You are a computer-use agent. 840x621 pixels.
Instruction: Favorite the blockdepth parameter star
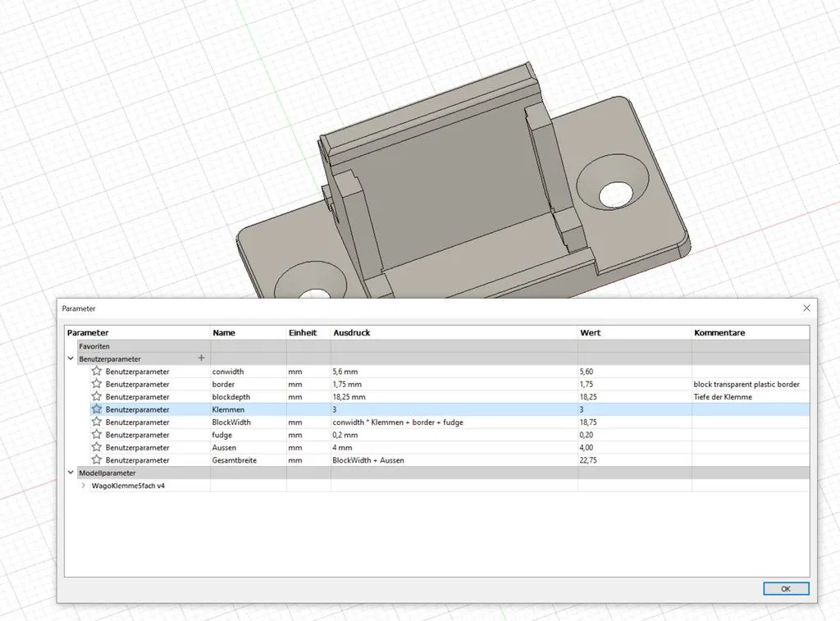97,396
